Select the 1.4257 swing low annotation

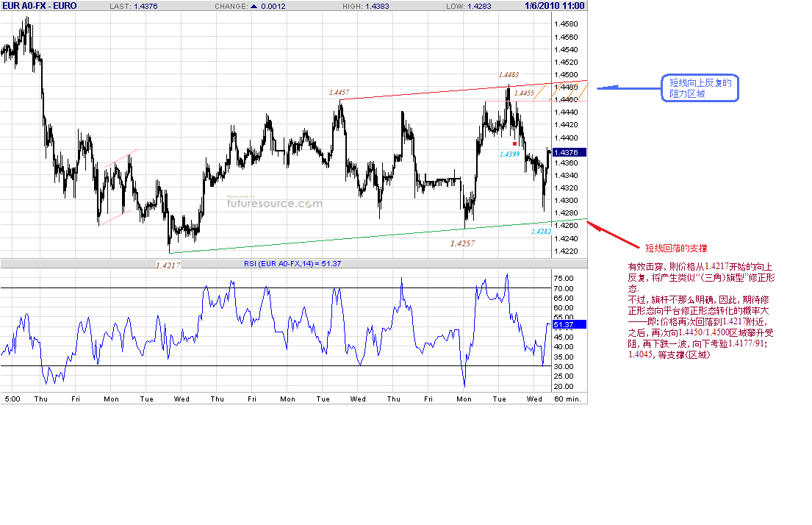[x=462, y=243]
